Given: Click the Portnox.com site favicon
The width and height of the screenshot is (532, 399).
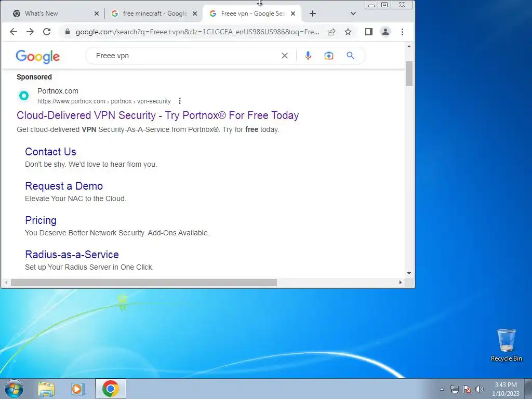Looking at the screenshot, I should click(24, 96).
